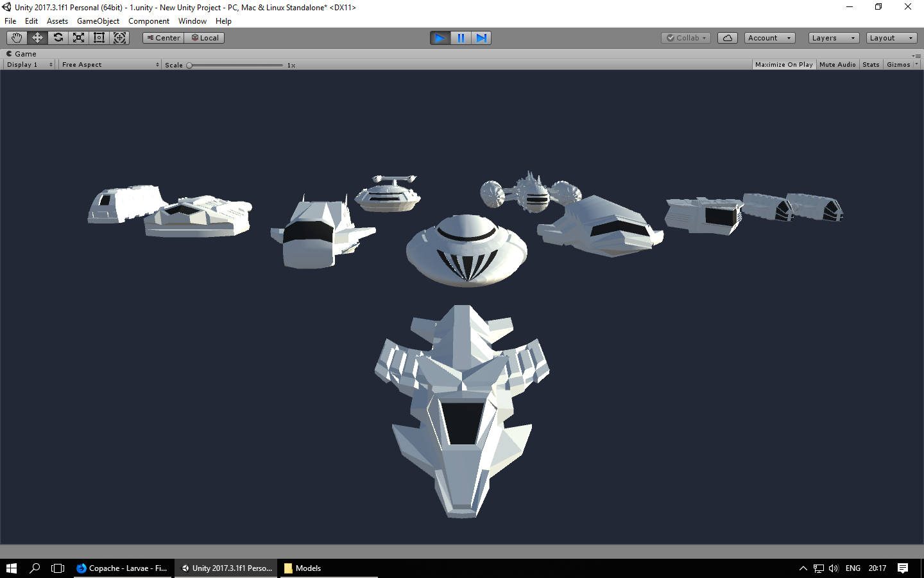The image size is (924, 578).
Task: Toggle Gizmos in Game view
Action: (x=898, y=65)
